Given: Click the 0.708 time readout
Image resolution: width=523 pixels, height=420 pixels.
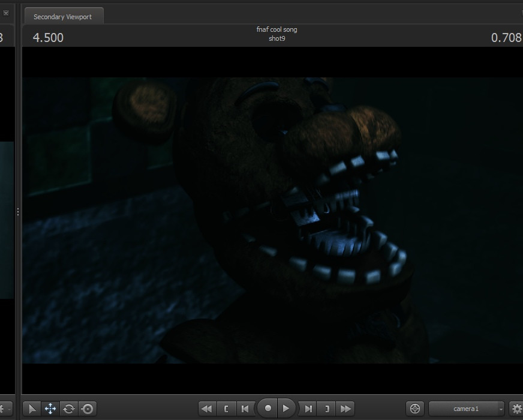Looking at the screenshot, I should coord(506,38).
